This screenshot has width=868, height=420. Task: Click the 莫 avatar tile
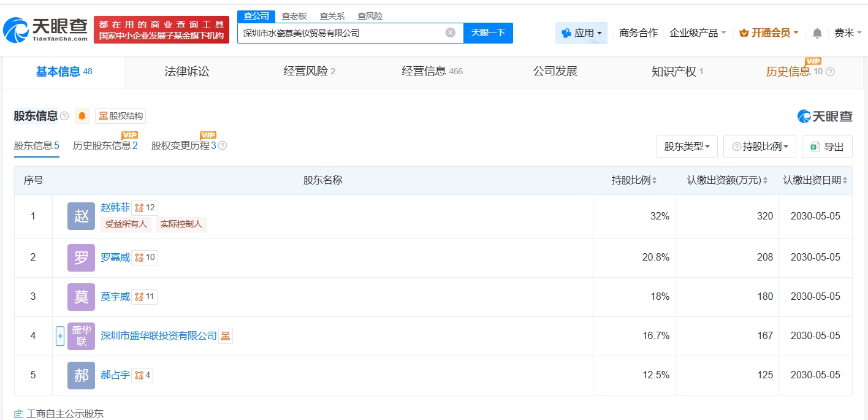pyautogui.click(x=82, y=297)
